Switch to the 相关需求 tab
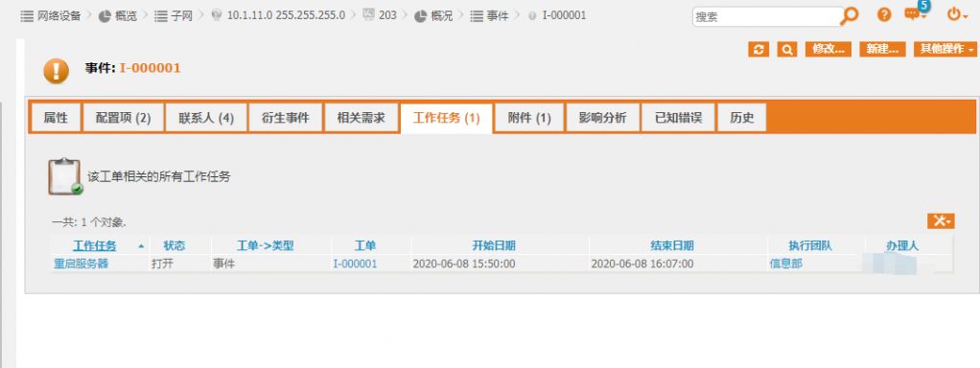Image resolution: width=980 pixels, height=368 pixels. pyautogui.click(x=362, y=118)
